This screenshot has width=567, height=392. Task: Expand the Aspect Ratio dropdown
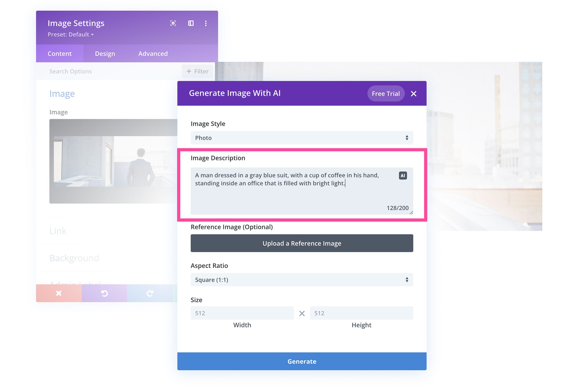click(x=302, y=280)
